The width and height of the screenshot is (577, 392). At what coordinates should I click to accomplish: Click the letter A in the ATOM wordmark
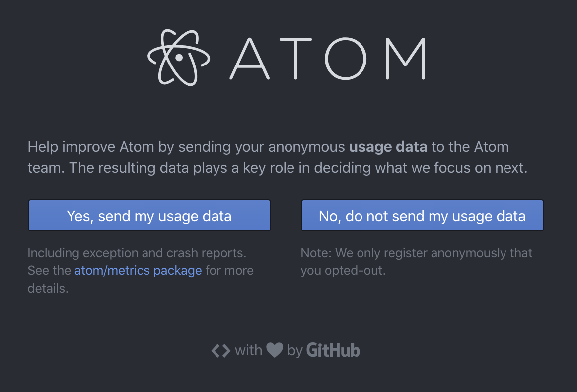tap(250, 59)
